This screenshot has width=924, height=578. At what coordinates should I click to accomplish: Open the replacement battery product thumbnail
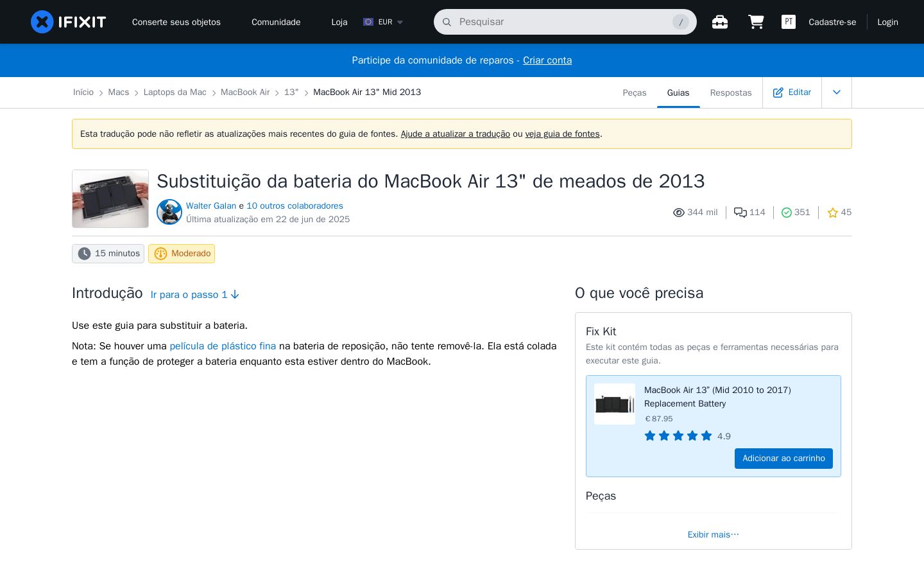pyautogui.click(x=615, y=404)
